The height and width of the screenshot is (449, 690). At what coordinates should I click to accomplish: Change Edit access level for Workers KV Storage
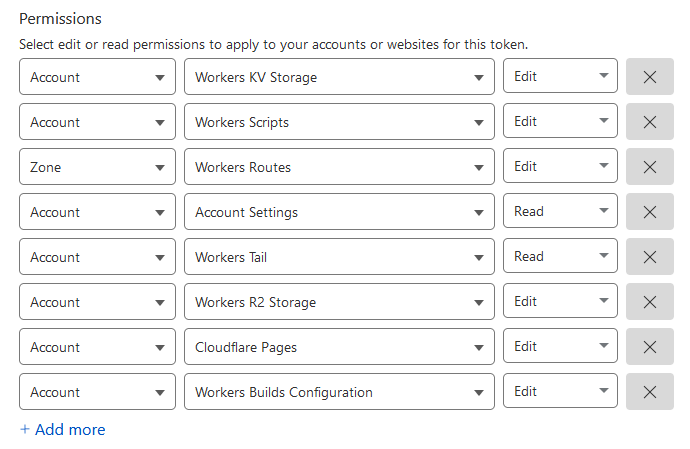(x=560, y=76)
